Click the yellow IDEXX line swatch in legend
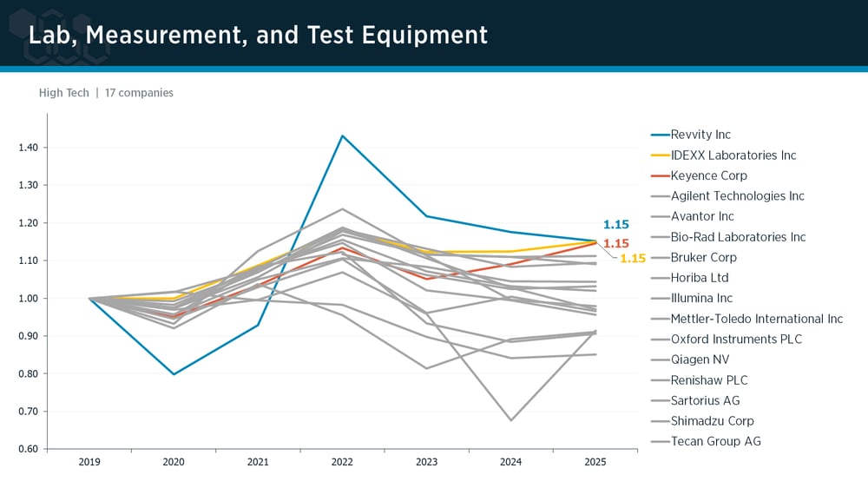The width and height of the screenshot is (868, 488). point(660,155)
